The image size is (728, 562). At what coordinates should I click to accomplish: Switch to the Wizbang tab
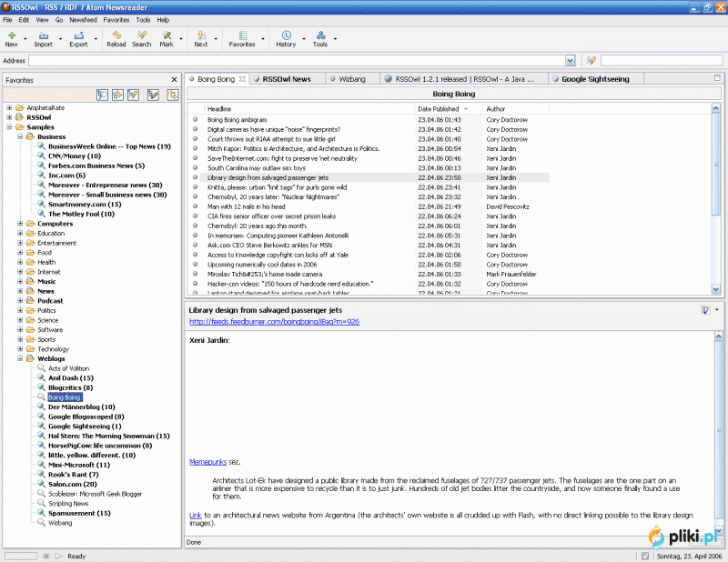point(352,79)
